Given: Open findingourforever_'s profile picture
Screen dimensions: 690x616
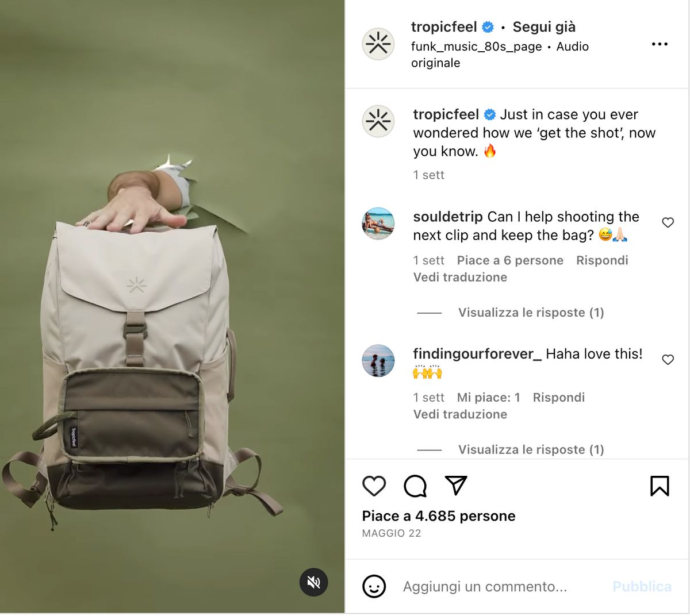Looking at the screenshot, I should point(378,361).
